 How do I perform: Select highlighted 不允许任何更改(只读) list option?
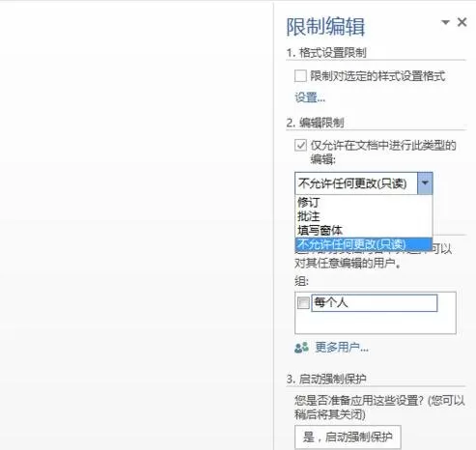tap(363, 244)
